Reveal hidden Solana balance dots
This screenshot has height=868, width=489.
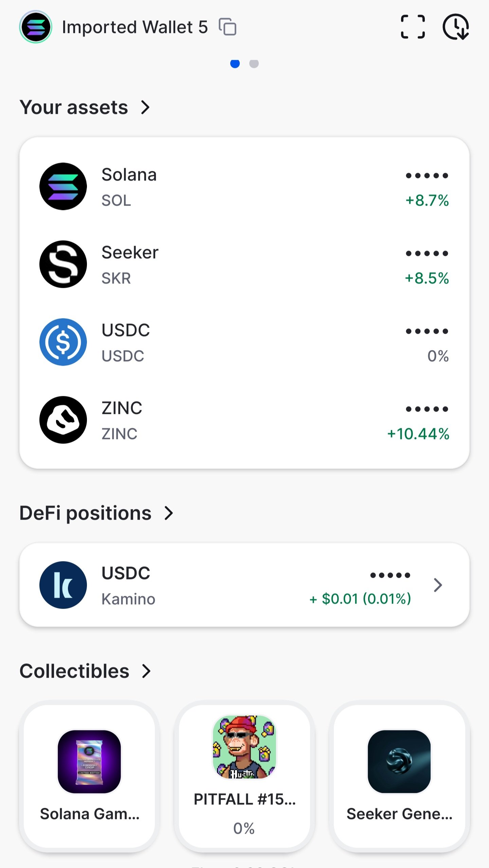tap(427, 176)
